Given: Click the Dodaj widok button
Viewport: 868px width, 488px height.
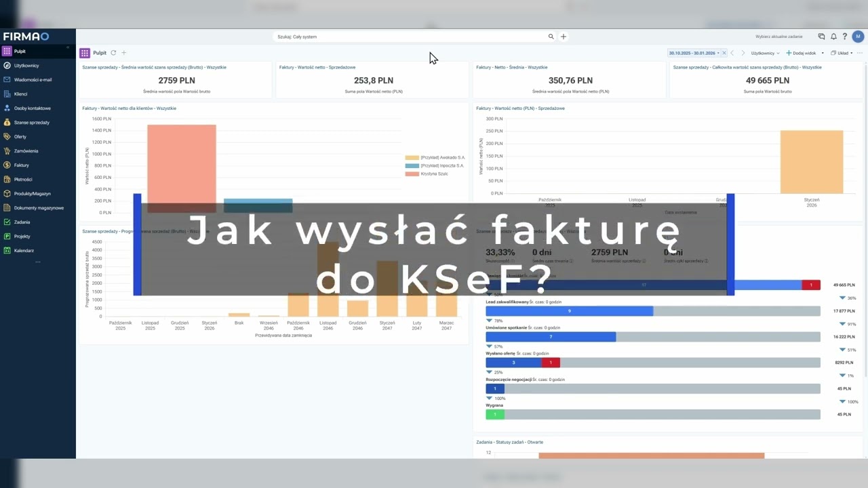Looking at the screenshot, I should 801,53.
